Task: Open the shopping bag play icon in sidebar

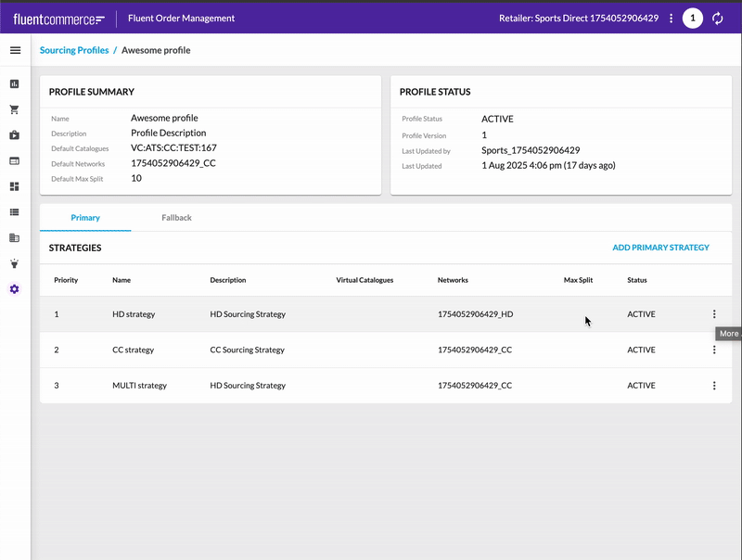Action: click(x=15, y=135)
